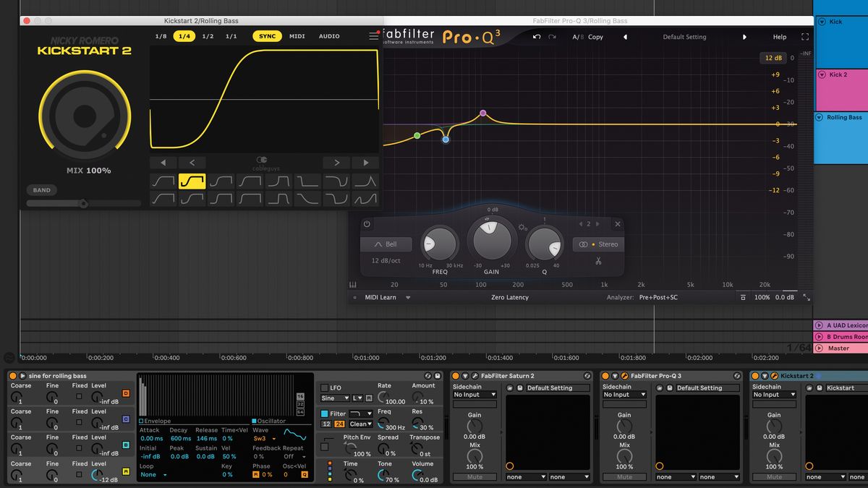Select the rising ramp curve preset in Kickstart 2

163,181
